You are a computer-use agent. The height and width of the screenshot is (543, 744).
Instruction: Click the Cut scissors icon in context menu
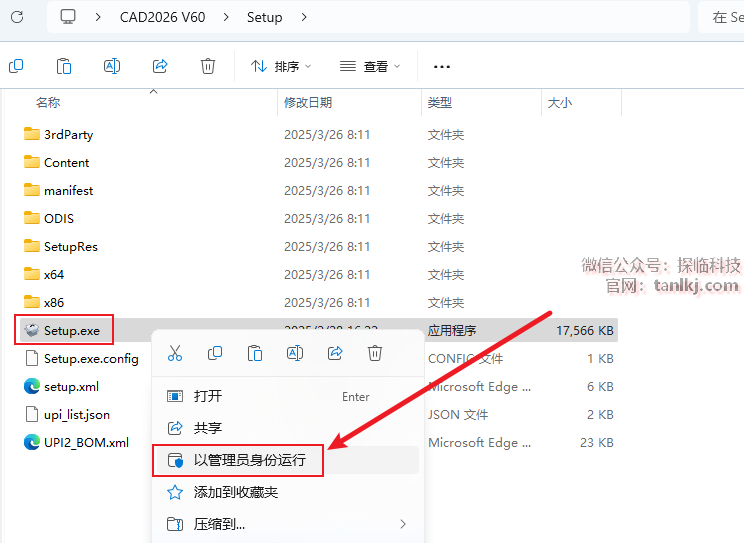click(175, 353)
